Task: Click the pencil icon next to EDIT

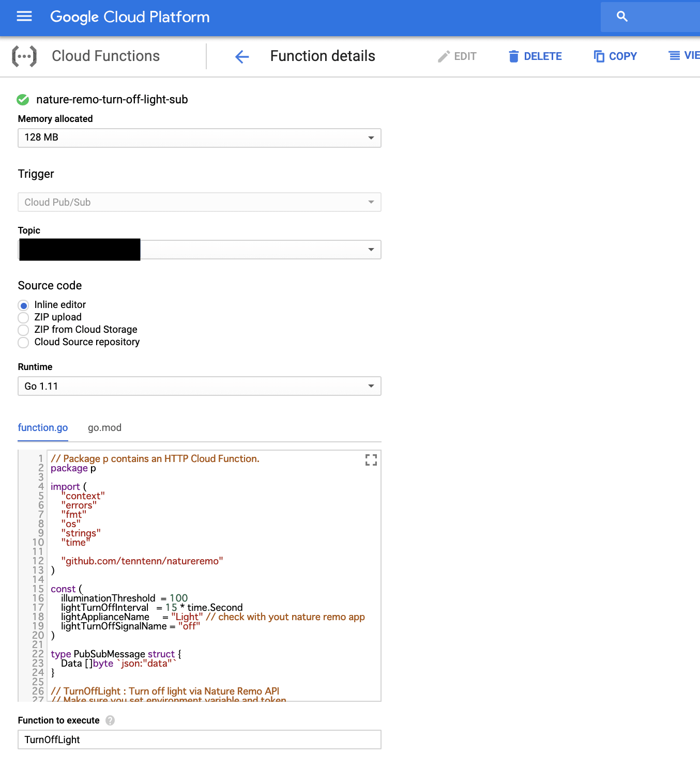Action: [x=444, y=56]
